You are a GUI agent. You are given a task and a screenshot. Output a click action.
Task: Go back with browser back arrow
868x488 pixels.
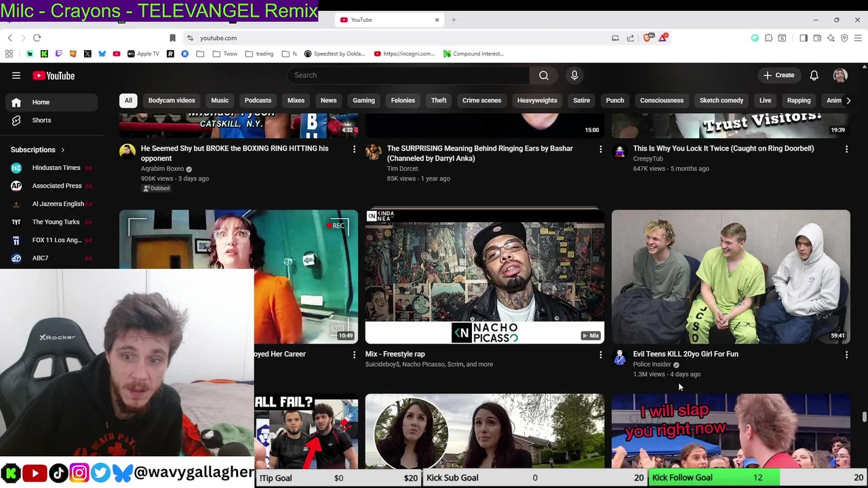pyautogui.click(x=9, y=38)
